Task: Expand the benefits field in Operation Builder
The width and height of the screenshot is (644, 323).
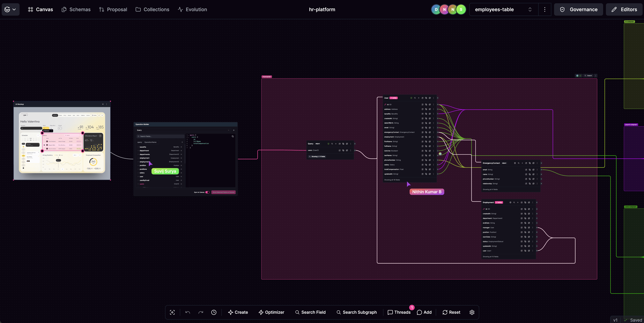Action: click(138, 147)
